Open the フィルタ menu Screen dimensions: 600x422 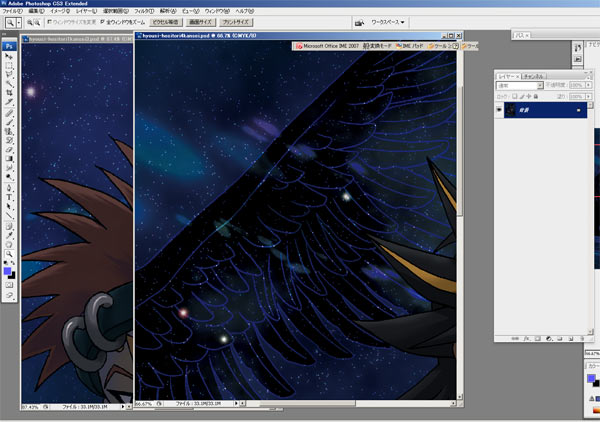click(144, 11)
